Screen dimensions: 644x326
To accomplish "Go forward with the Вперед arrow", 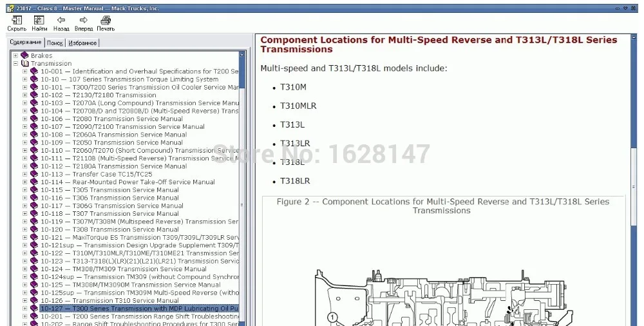I will (x=83, y=20).
